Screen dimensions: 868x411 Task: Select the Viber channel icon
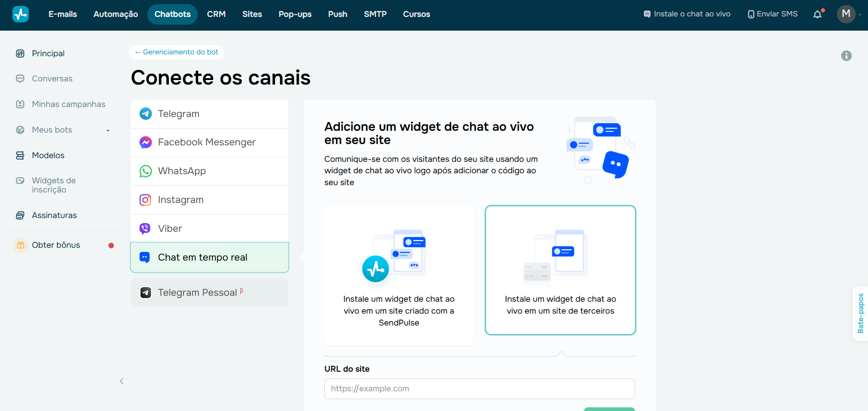[x=145, y=229]
